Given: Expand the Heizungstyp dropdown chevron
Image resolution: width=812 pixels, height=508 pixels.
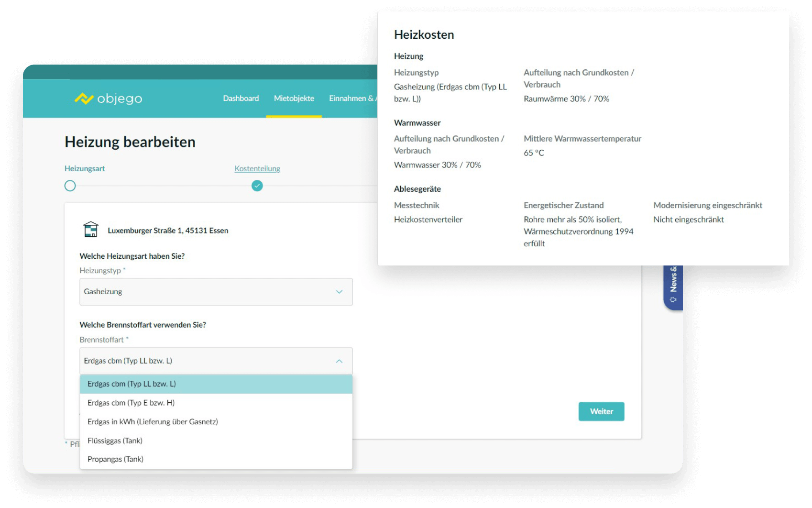Looking at the screenshot, I should (339, 292).
